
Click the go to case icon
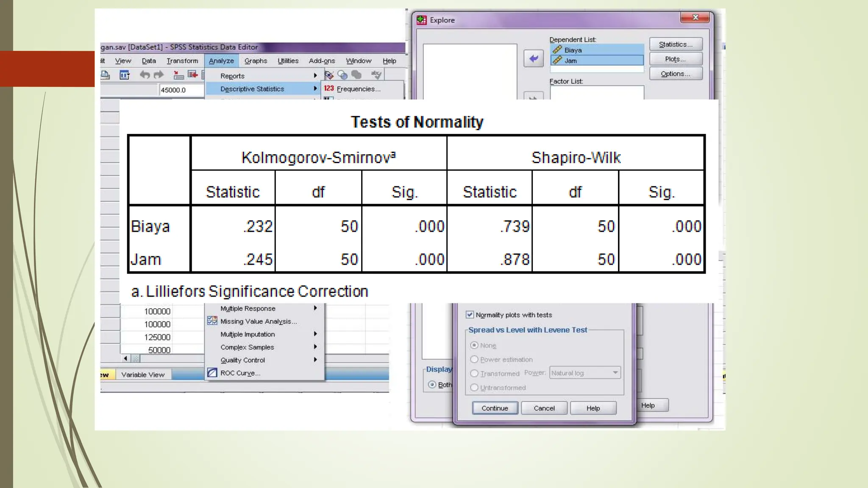click(178, 75)
